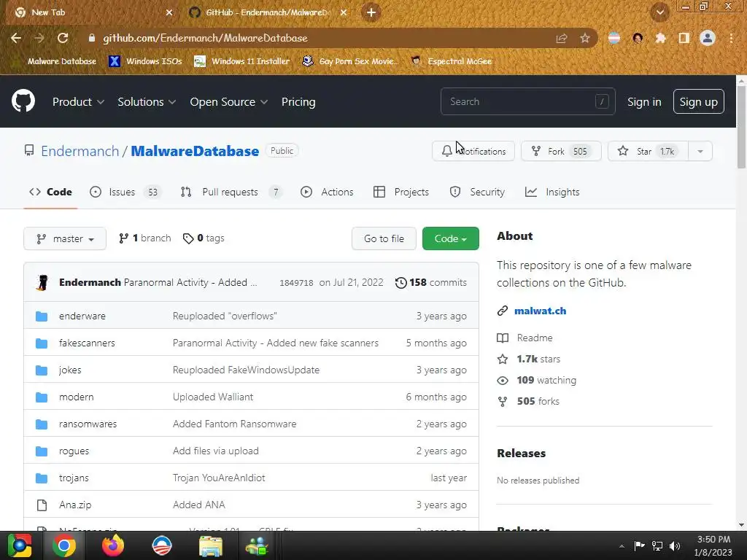Open Chrome's three-dot menu
Image resolution: width=747 pixels, height=560 pixels.
coord(731,38)
